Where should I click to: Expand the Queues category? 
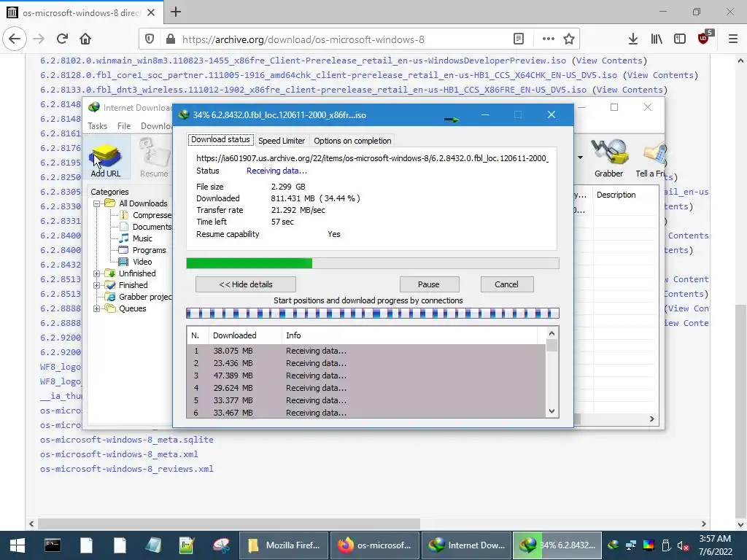click(x=97, y=308)
